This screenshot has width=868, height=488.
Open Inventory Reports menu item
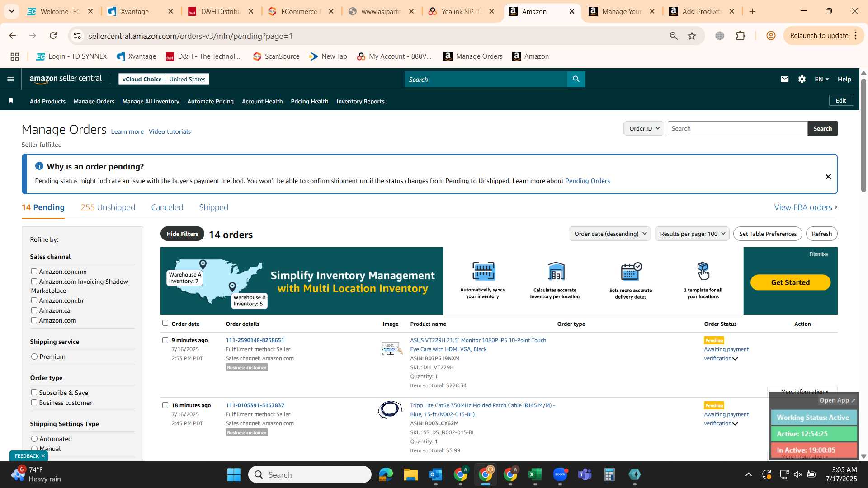pyautogui.click(x=360, y=102)
